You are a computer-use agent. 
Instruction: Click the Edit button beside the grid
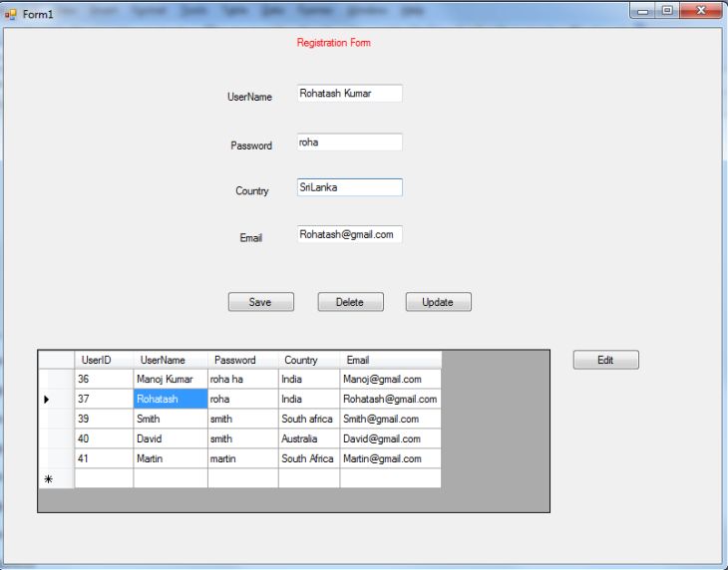[x=606, y=360]
